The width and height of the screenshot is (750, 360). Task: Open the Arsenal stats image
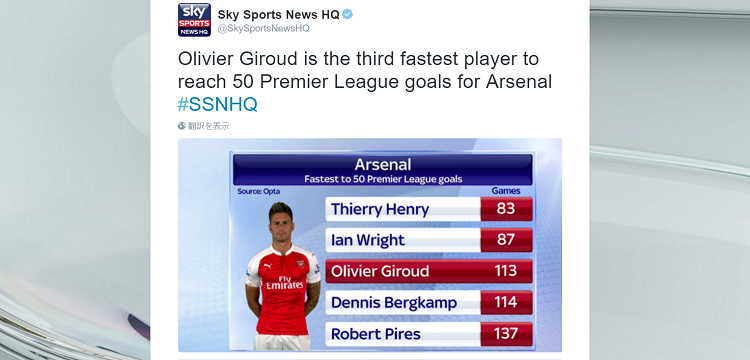(x=370, y=245)
